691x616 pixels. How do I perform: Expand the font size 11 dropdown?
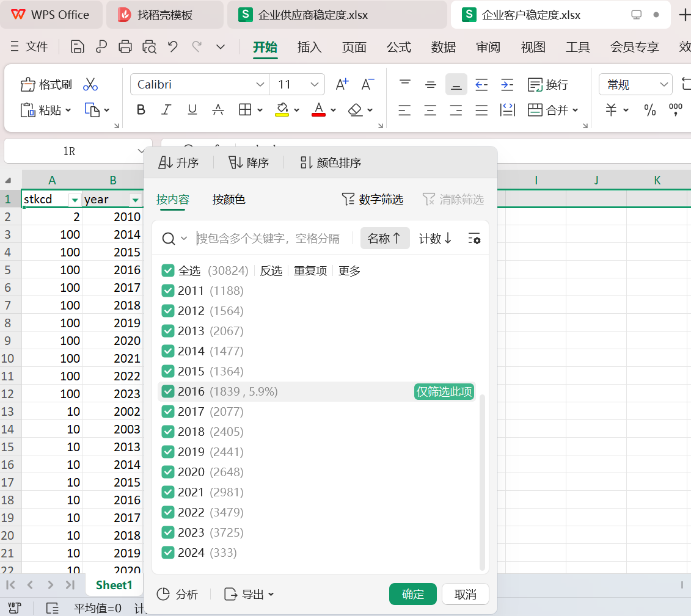(315, 85)
